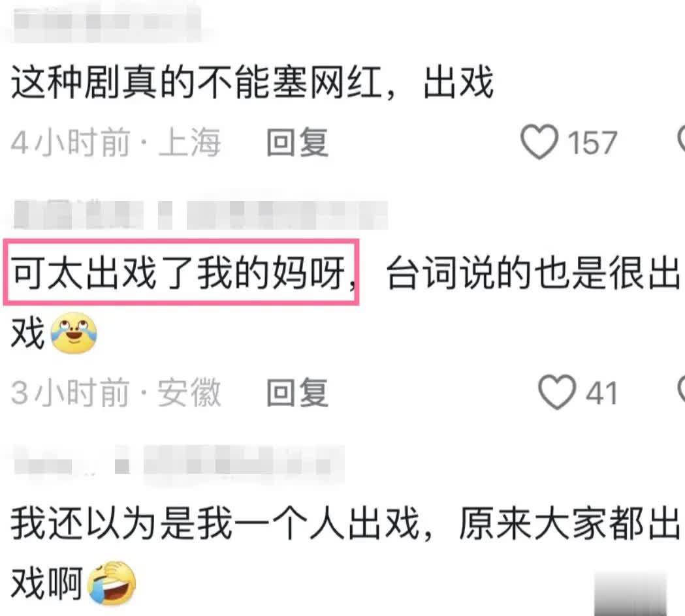
Task: Click the like count 41
Action: coord(601,393)
